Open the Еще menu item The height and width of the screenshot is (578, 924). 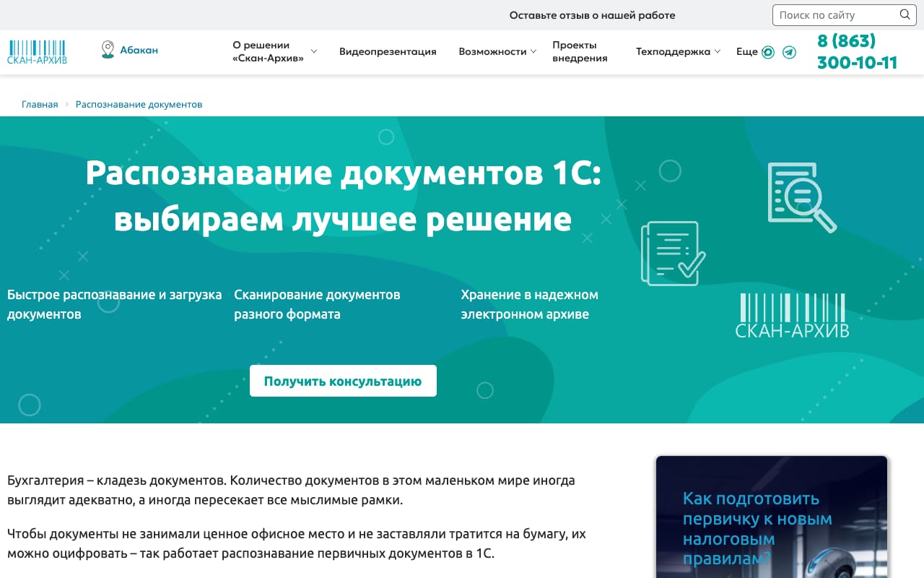tap(747, 51)
